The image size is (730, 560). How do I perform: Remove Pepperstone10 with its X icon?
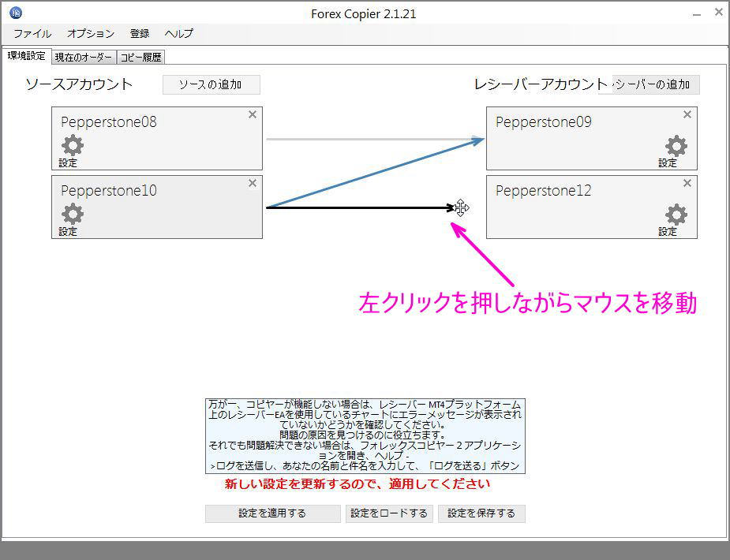coord(253,183)
